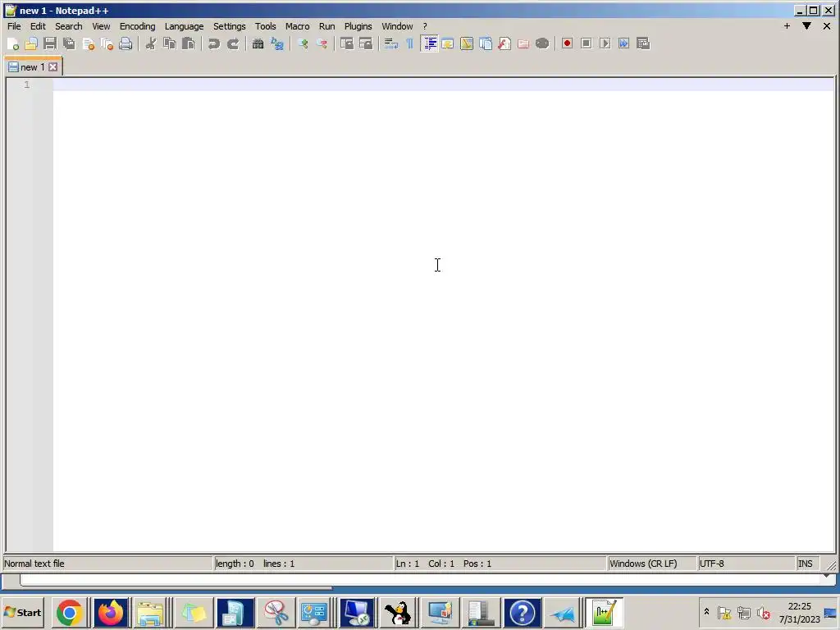Select the 'new 1' document tab
840x630 pixels.
33,67
